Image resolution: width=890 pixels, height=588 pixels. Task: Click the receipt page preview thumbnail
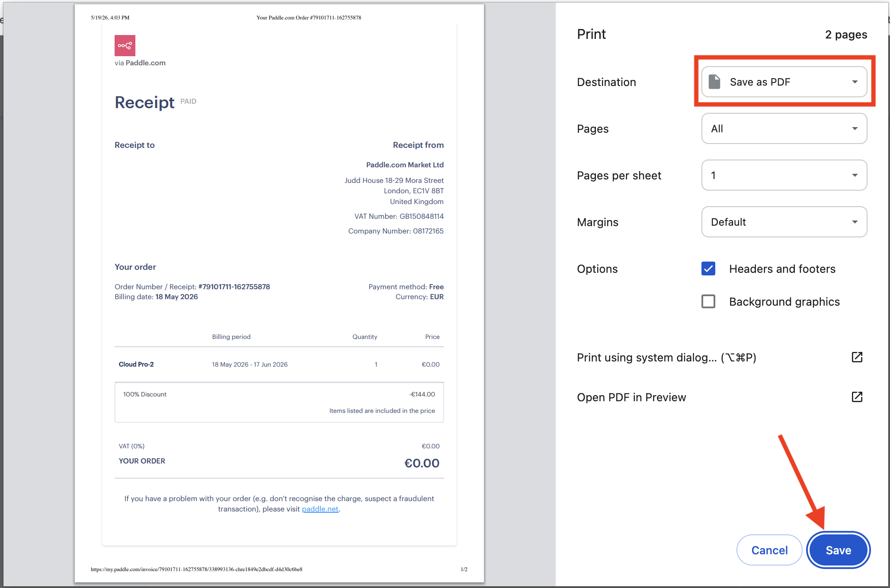click(279, 293)
